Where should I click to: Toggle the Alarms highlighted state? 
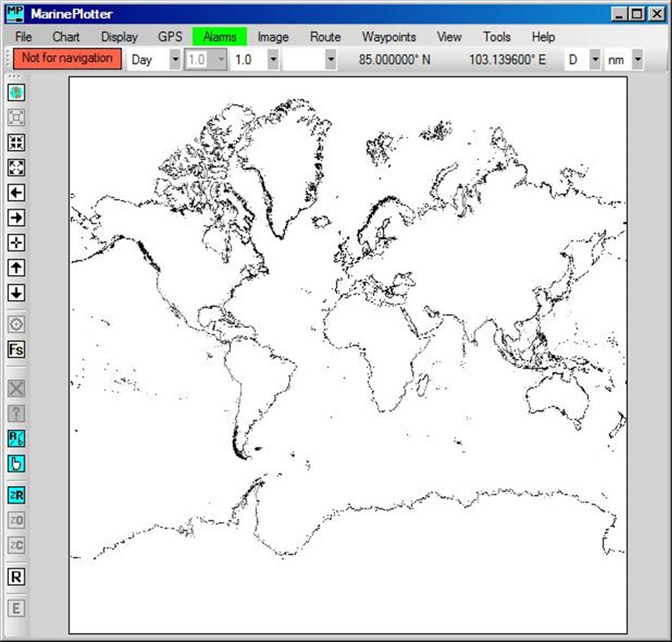219,37
